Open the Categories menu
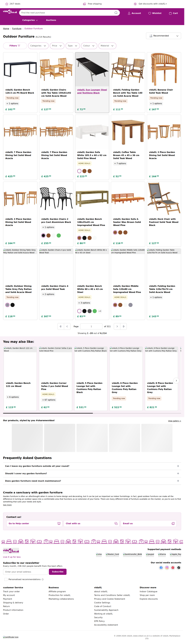185x644 pixels. point(30,20)
